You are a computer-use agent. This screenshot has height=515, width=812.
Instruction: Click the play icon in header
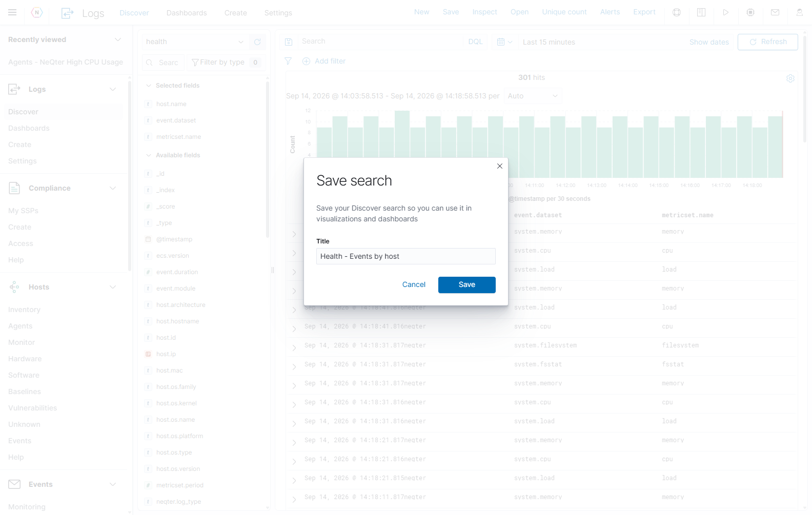(726, 12)
